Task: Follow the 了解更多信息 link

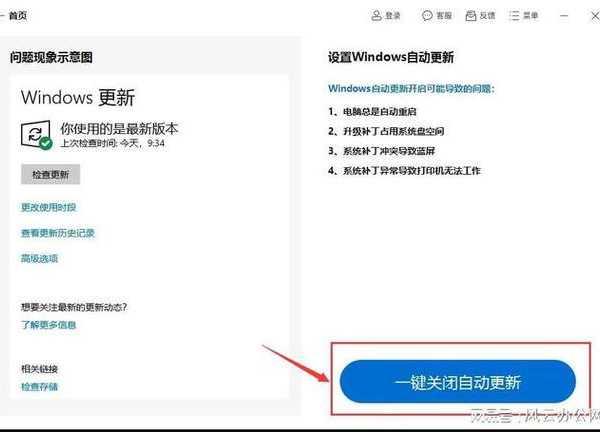Action: [x=49, y=325]
